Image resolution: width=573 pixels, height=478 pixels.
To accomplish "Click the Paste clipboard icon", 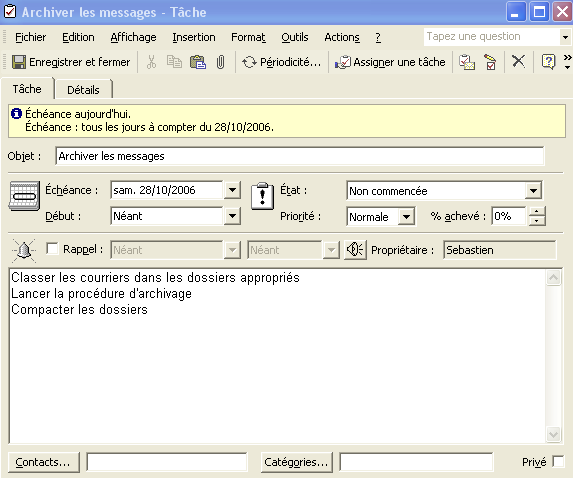I will coord(198,62).
